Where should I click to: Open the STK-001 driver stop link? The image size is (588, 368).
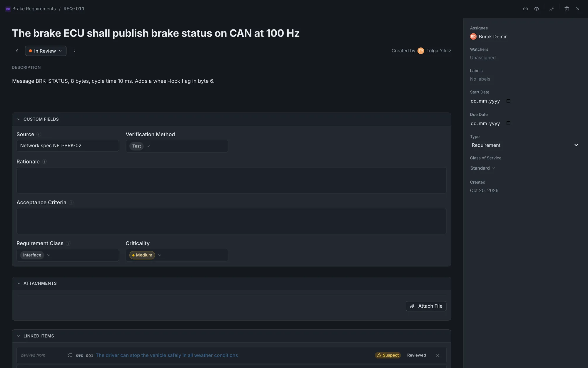pyautogui.click(x=167, y=355)
